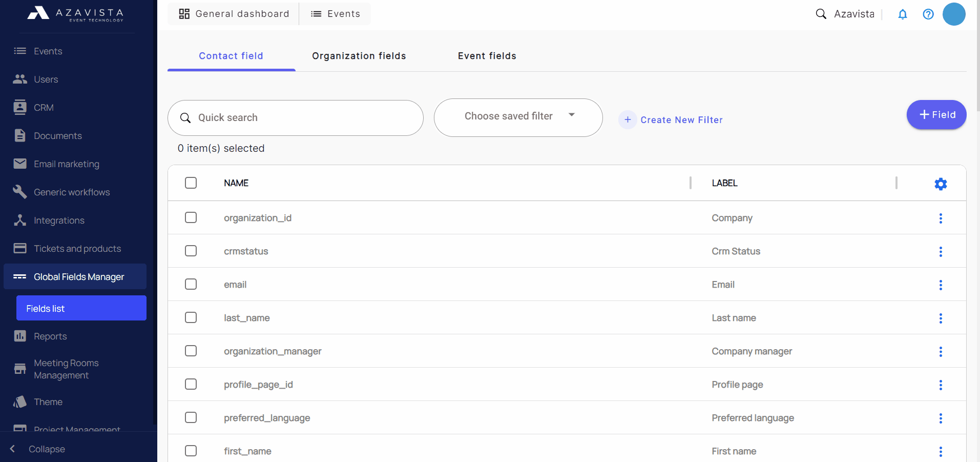980x462 pixels.
Task: Click the 'Profile page' label cell
Action: pos(737,385)
